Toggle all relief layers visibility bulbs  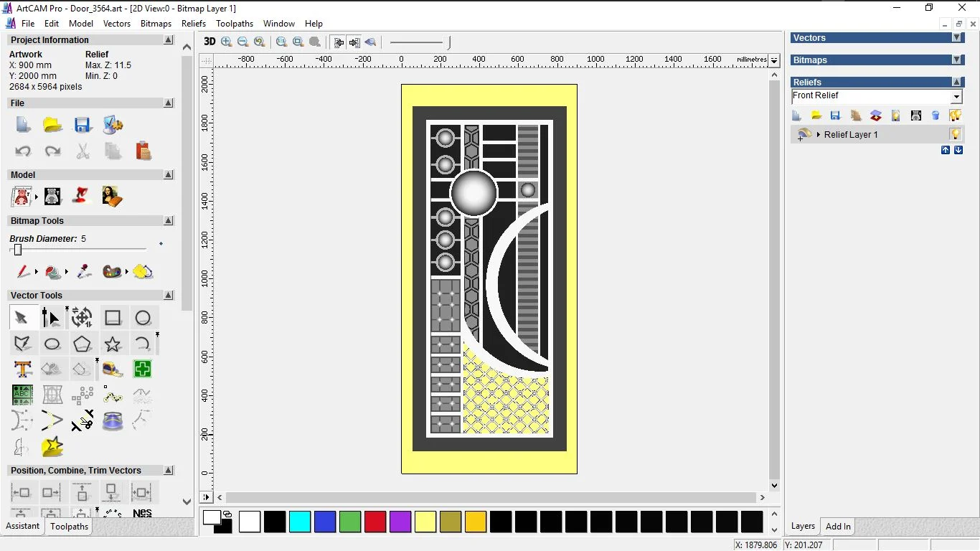(x=955, y=116)
